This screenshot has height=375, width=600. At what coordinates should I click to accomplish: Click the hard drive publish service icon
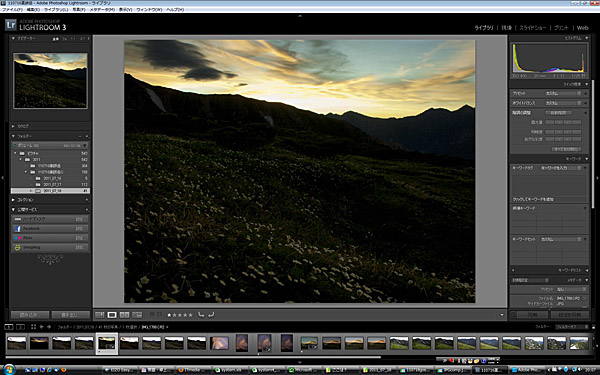click(17, 219)
